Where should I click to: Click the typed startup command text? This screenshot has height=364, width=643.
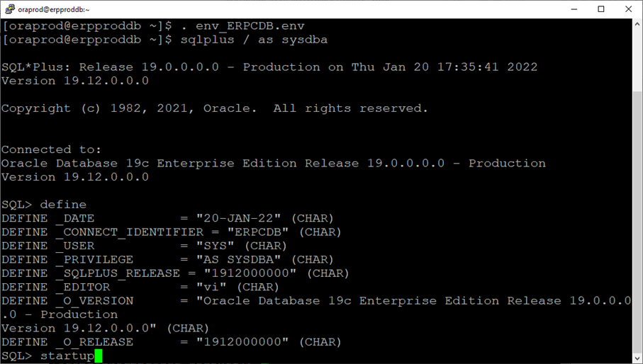(x=67, y=356)
